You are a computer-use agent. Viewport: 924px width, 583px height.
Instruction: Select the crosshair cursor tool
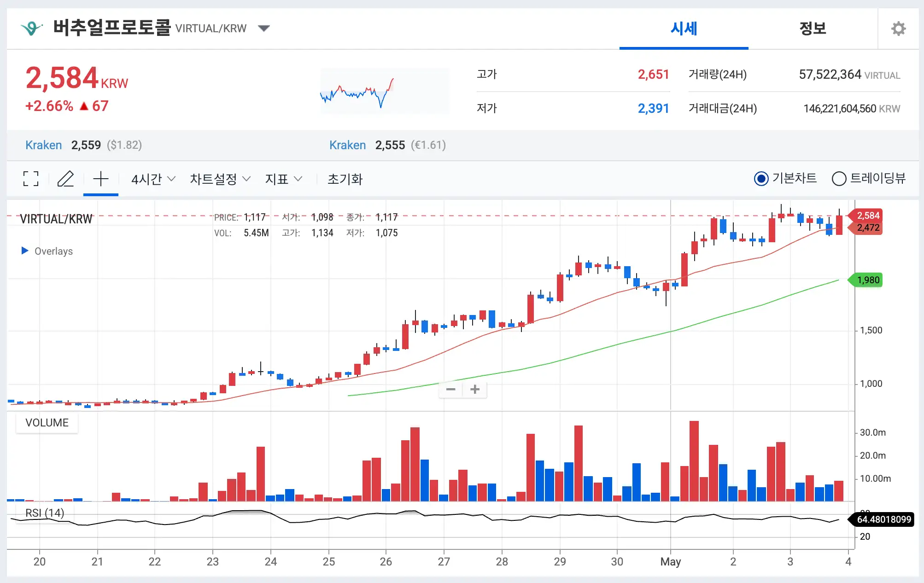coord(100,179)
